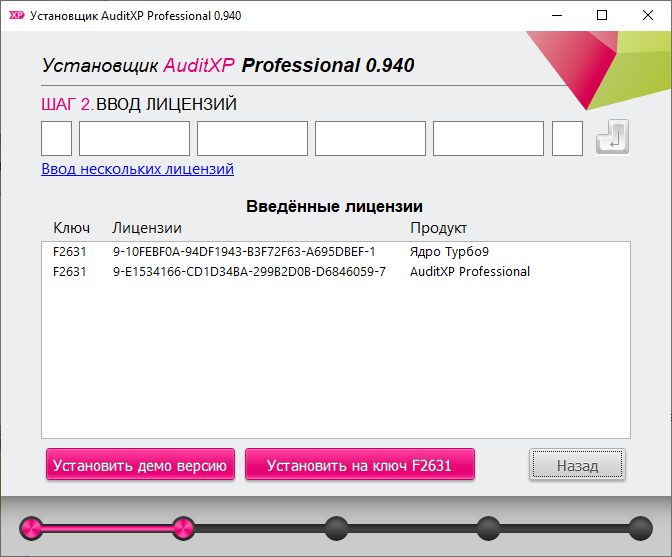Focus the fifth license segment field
This screenshot has width=672, height=557.
click(489, 138)
